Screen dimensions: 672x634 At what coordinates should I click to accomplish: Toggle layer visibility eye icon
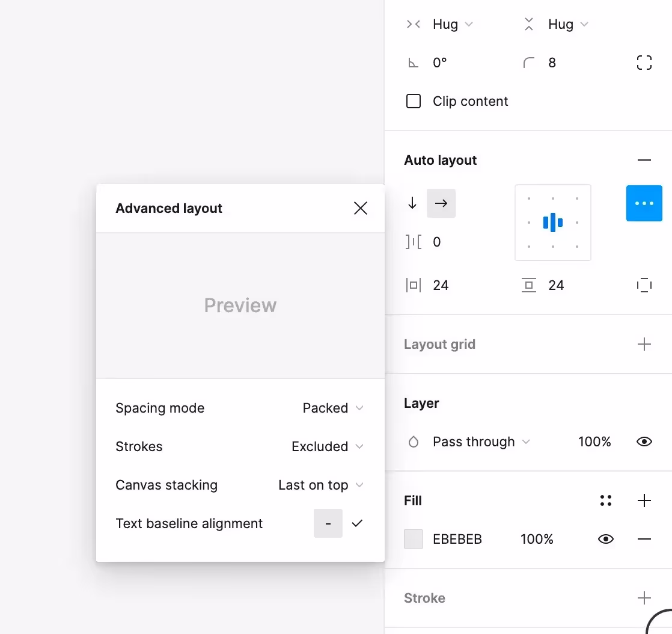click(644, 442)
